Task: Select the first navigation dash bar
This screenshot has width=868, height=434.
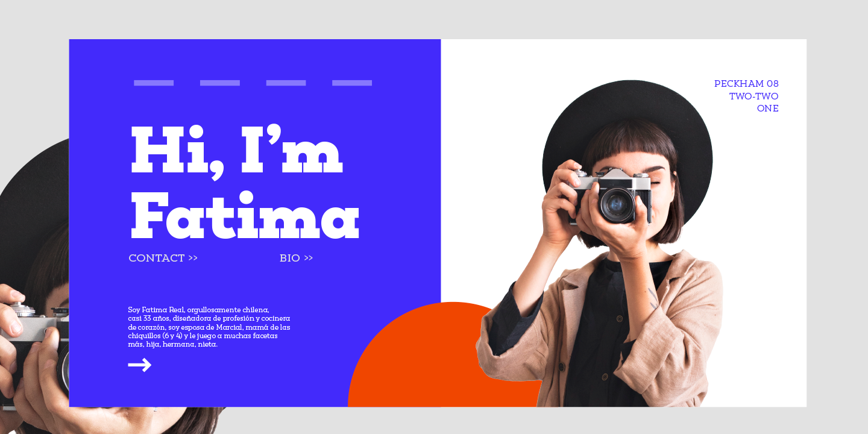Action: pyautogui.click(x=154, y=83)
